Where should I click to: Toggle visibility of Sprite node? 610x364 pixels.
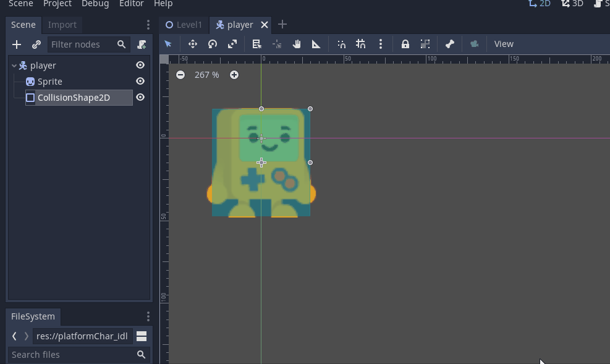140,82
